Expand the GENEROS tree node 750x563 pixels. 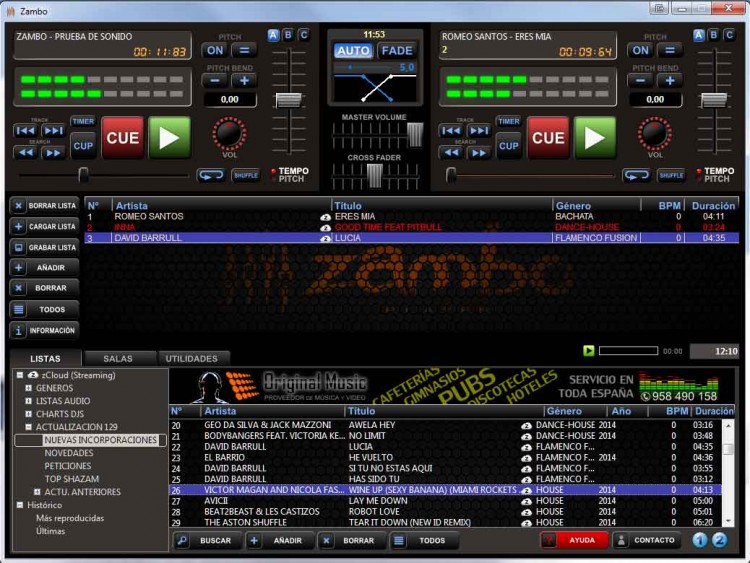[29, 388]
